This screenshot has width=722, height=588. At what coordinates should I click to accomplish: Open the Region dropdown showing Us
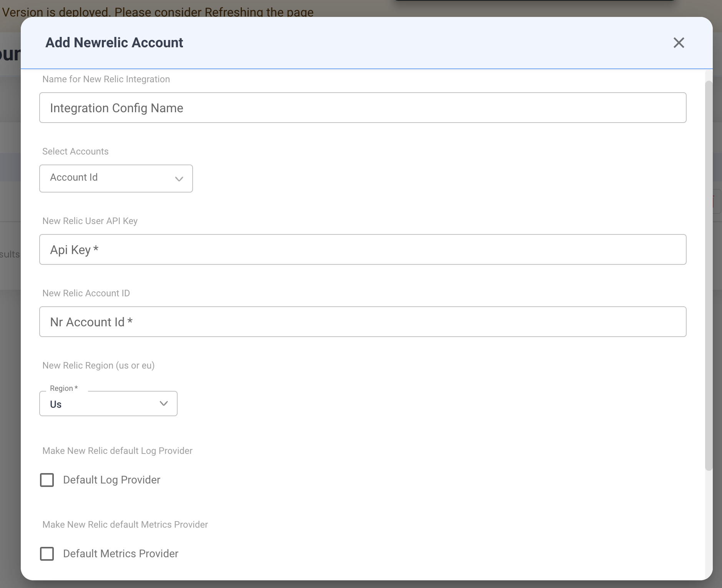pyautogui.click(x=108, y=404)
